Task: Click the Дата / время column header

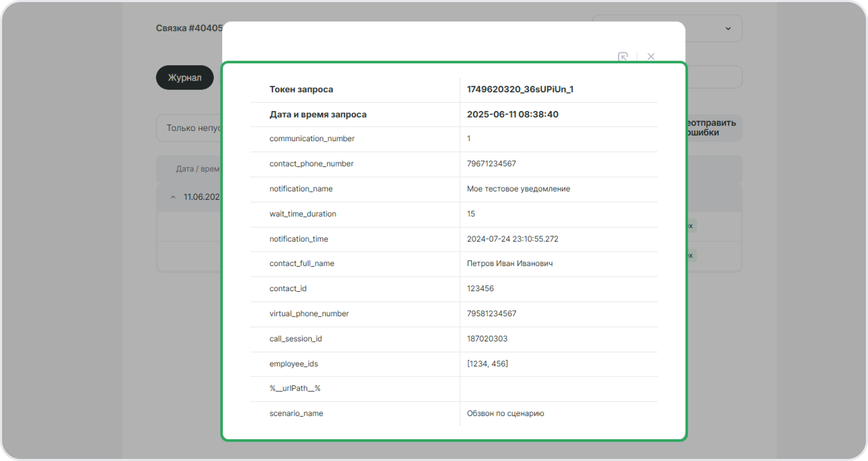Action: click(198, 169)
